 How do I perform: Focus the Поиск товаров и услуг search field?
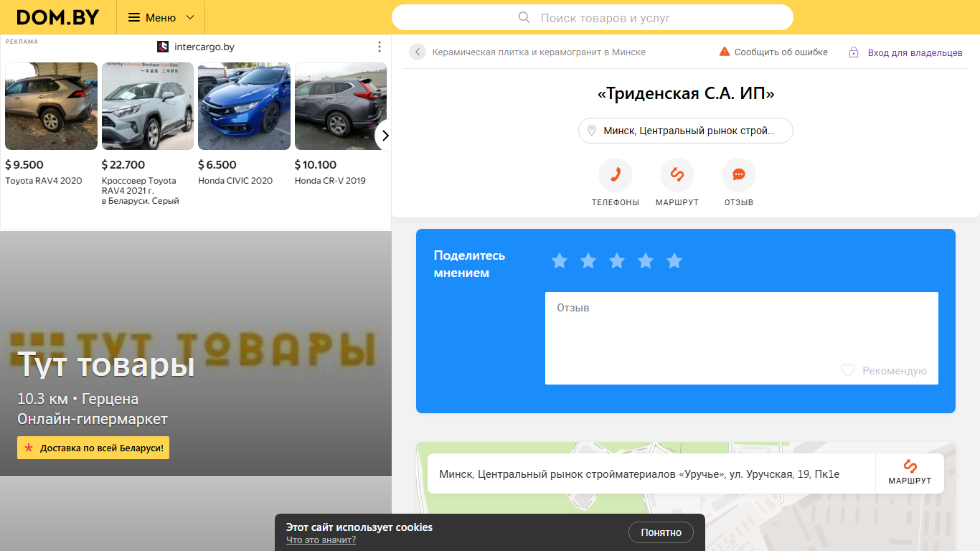click(593, 18)
